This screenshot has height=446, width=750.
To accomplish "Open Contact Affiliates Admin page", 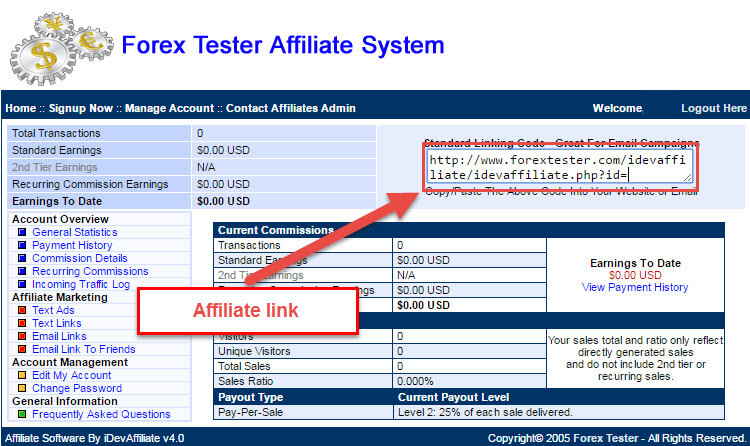I will point(291,108).
